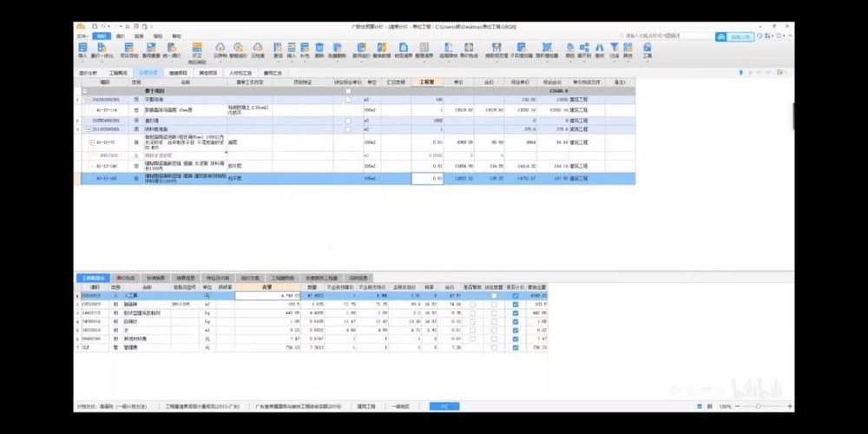Open the 文件 menu dropdown

coord(82,36)
